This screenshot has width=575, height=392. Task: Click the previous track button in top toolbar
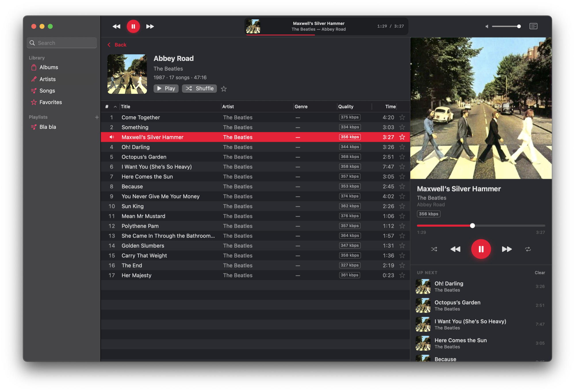[116, 26]
